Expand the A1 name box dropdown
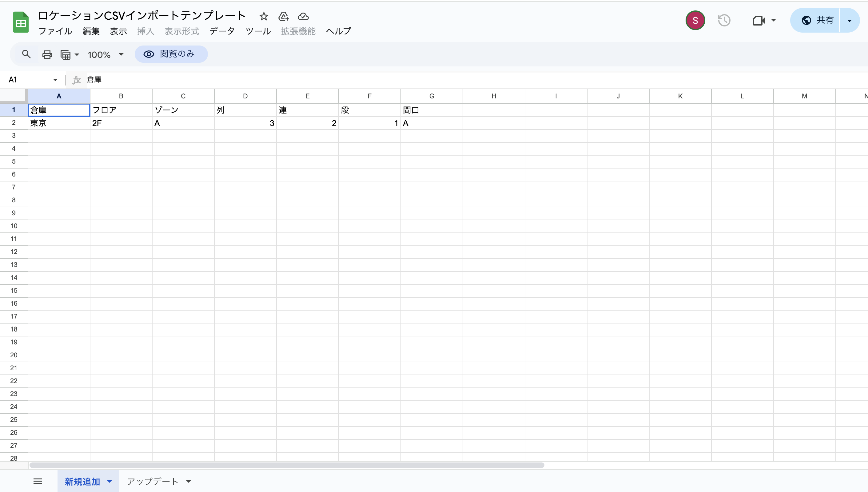 [55, 80]
